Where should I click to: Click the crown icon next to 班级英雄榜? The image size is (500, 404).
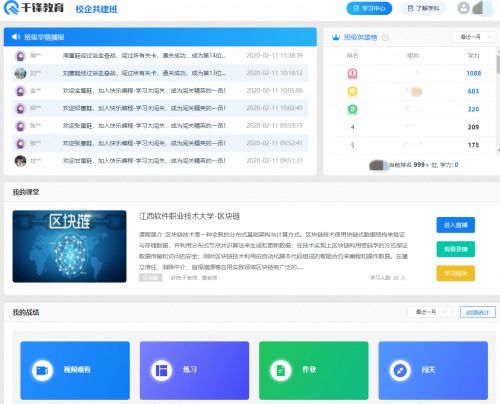tap(336, 37)
